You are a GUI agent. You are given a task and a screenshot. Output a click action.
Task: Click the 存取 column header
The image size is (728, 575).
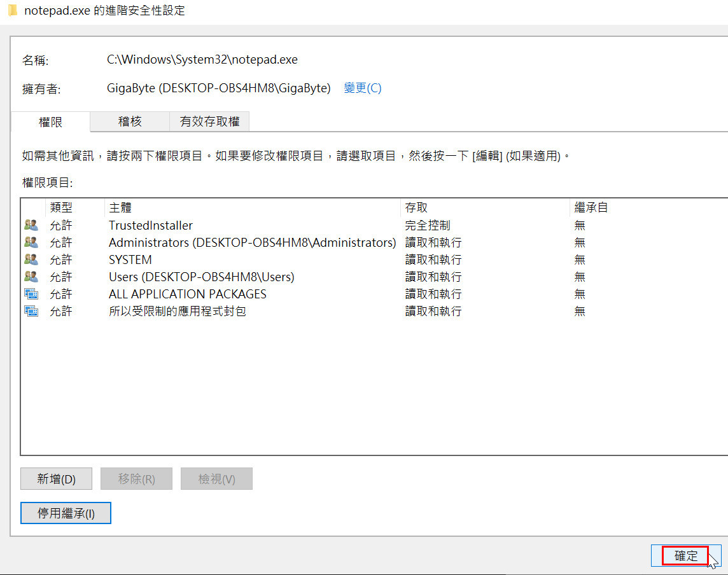point(417,208)
